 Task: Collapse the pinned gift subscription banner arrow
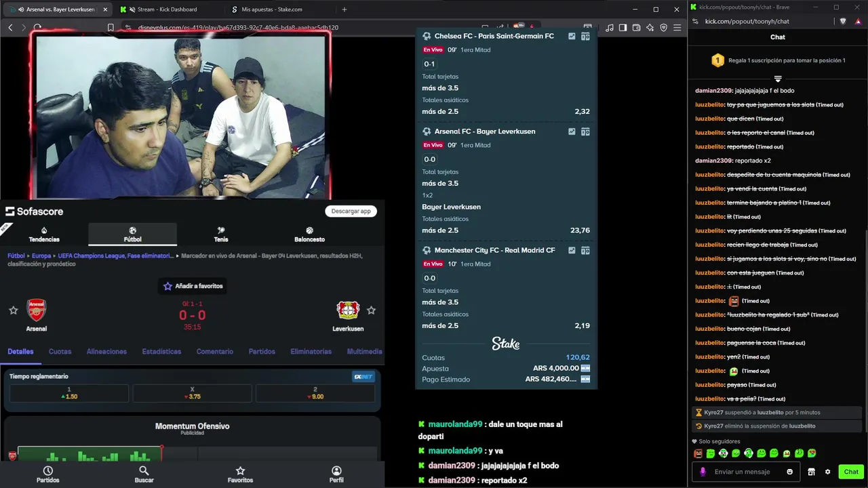pos(778,79)
